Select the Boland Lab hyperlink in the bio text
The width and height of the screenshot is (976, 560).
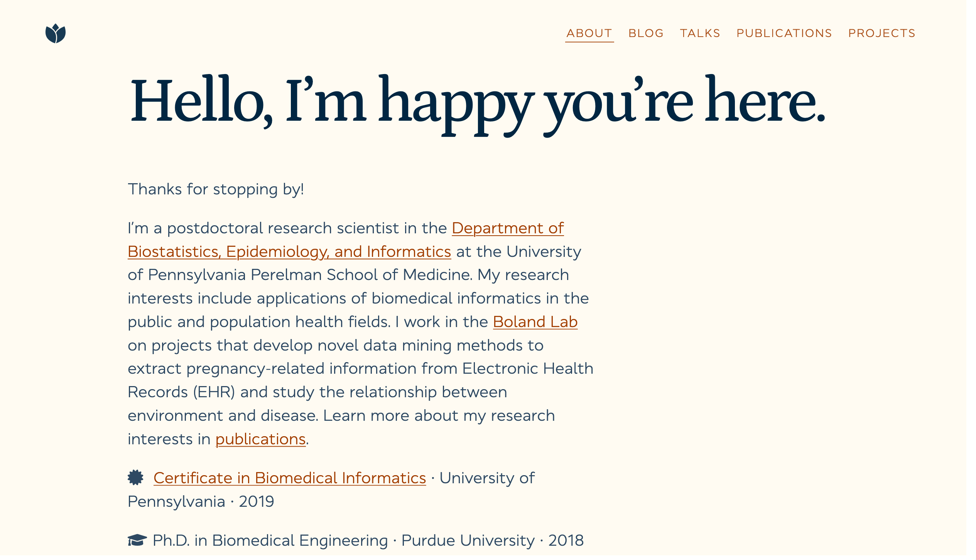pyautogui.click(x=535, y=322)
